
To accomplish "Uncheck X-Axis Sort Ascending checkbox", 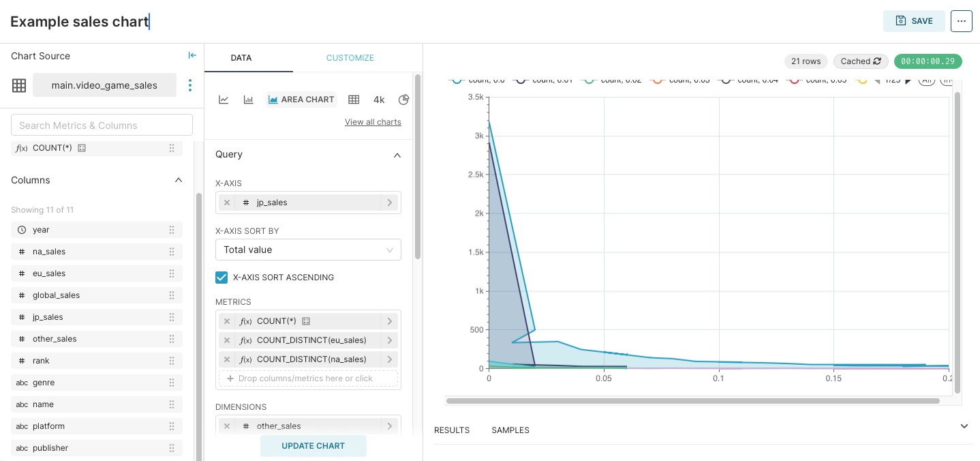I will [221, 278].
